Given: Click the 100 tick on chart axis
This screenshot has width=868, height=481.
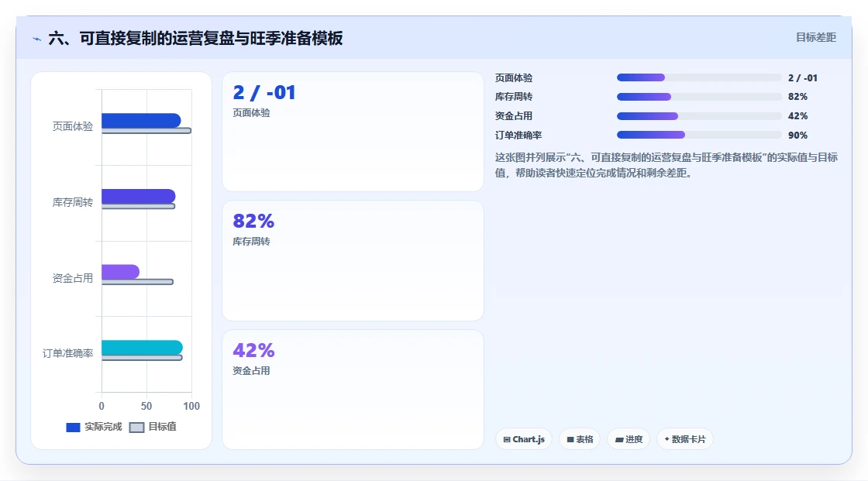Looking at the screenshot, I should (191, 407).
